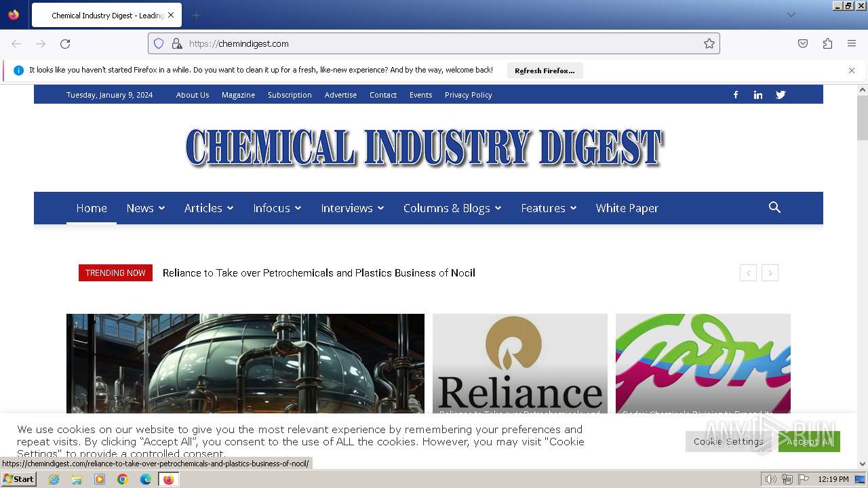Image resolution: width=868 pixels, height=488 pixels.
Task: Switch to Firefox taskbar button
Action: (x=168, y=479)
